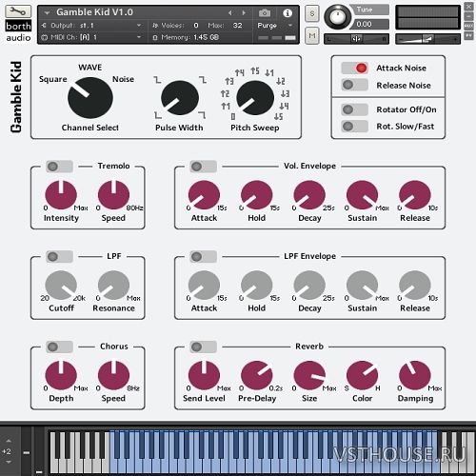The image size is (476, 476).
Task: Toggle the Rot. Slow/Fast switch
Action: coord(355,126)
